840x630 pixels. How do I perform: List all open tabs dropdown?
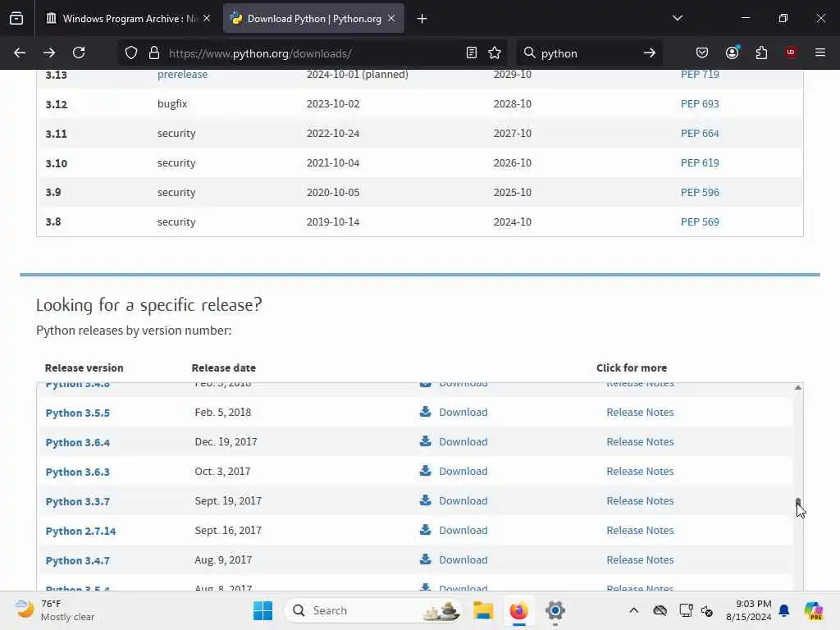click(678, 18)
